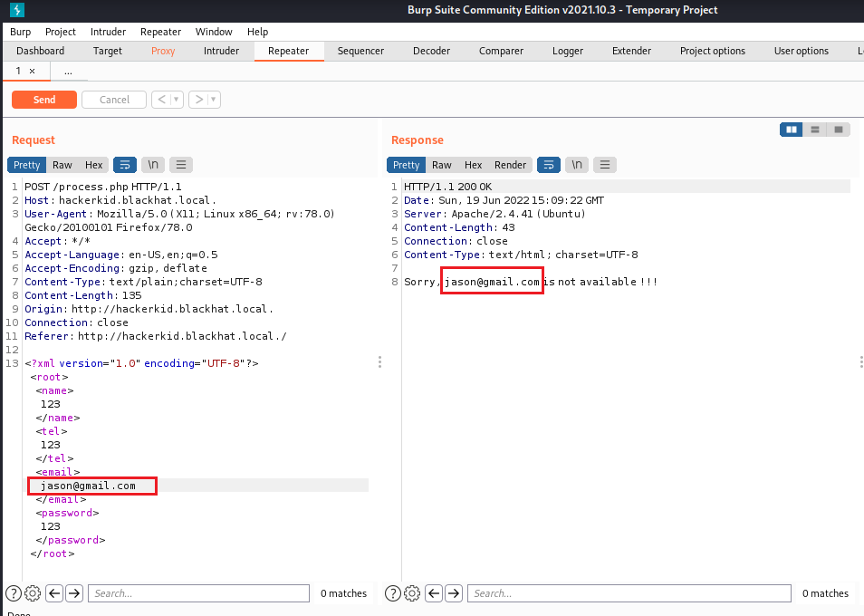
Task: Toggle word wrap in Request panel
Action: (125, 165)
